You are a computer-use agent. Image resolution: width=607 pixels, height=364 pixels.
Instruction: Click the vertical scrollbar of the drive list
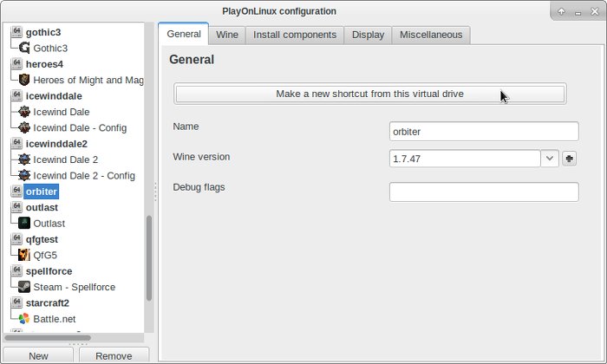149,257
